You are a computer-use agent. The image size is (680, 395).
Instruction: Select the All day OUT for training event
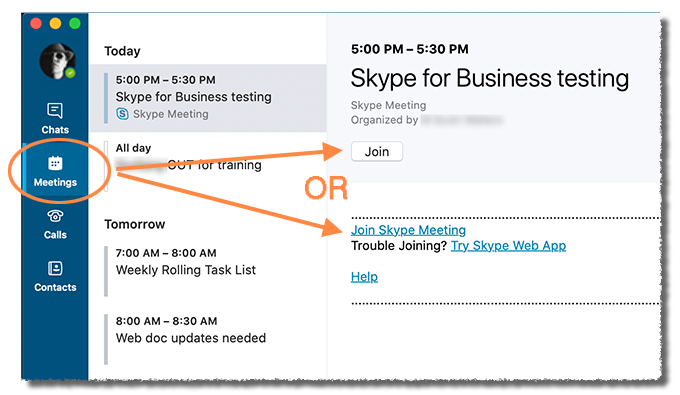[208, 165]
